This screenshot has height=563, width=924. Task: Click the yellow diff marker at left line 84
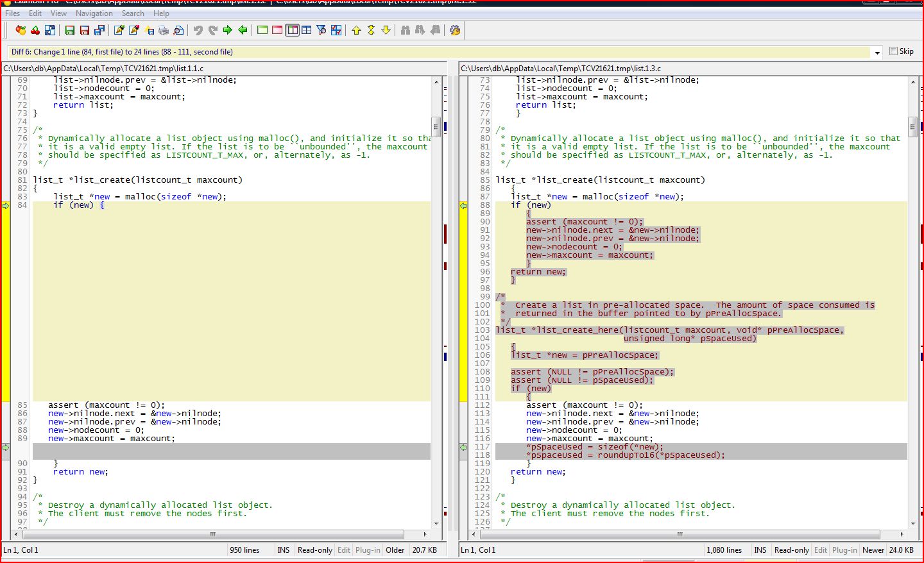6,206
